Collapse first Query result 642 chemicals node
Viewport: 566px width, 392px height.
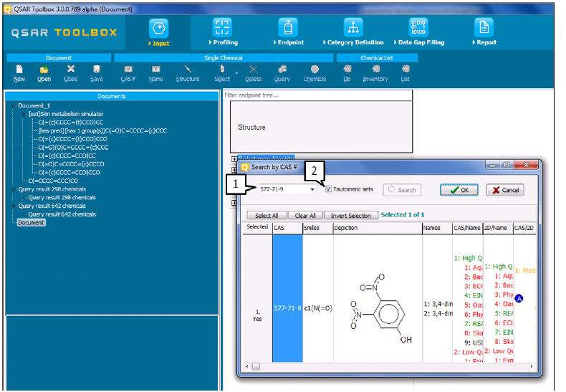tap(14, 206)
